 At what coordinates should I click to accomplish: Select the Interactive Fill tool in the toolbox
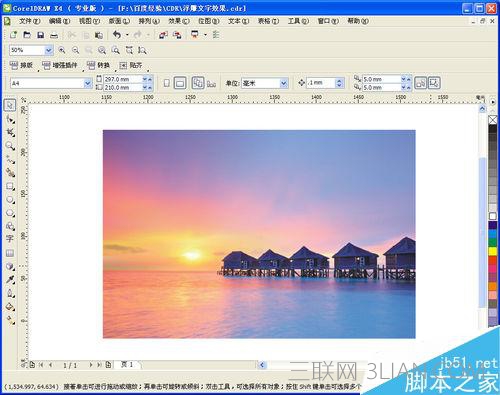(x=10, y=320)
